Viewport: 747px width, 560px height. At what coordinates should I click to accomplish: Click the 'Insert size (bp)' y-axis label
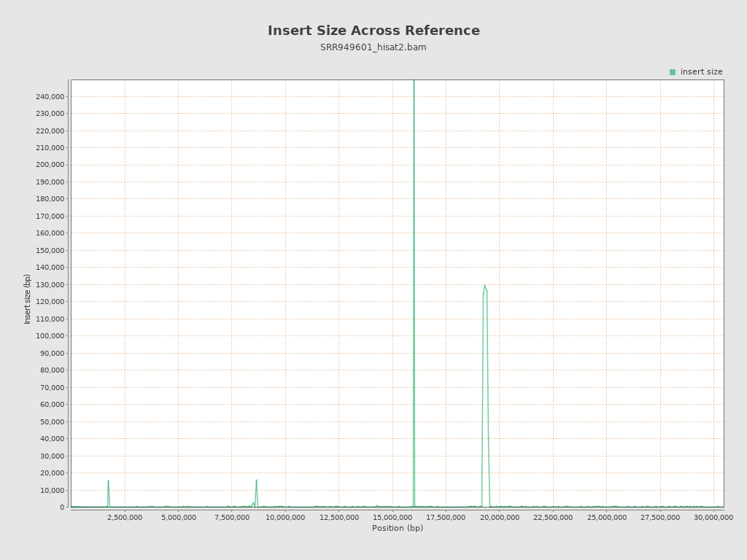[27, 299]
